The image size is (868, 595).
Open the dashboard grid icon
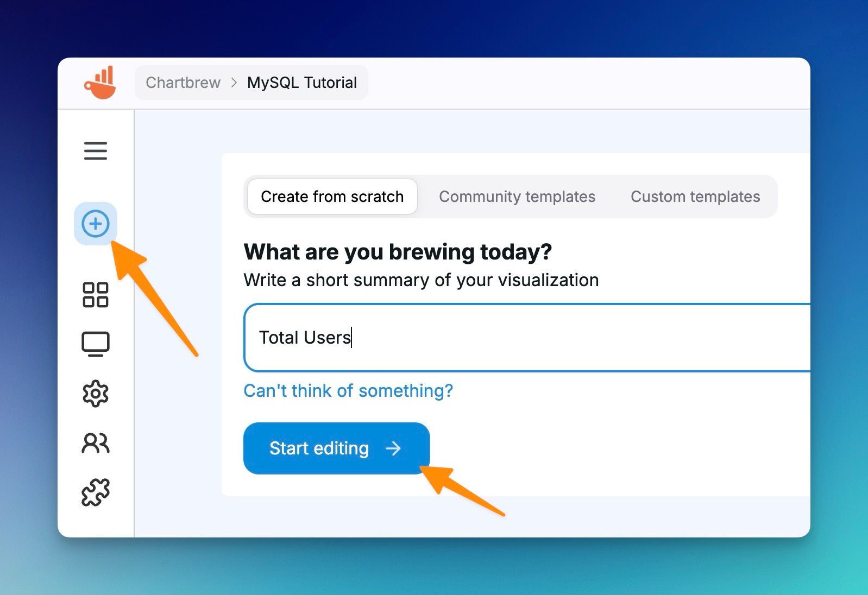(96, 295)
